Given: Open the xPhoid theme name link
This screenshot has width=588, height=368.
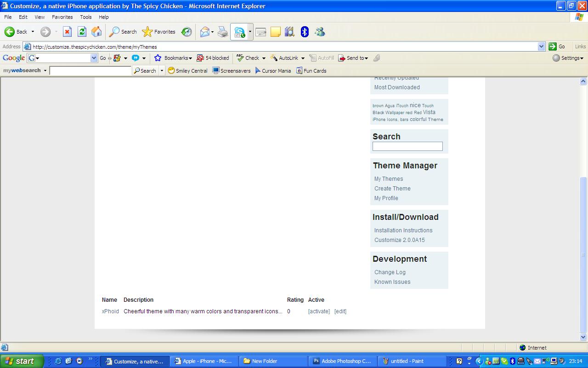Looking at the screenshot, I should [x=110, y=311].
